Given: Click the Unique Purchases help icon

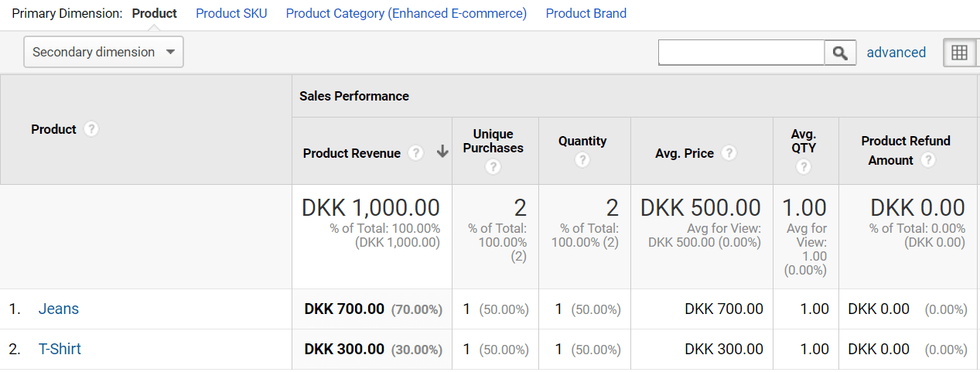Looking at the screenshot, I should coord(493,166).
